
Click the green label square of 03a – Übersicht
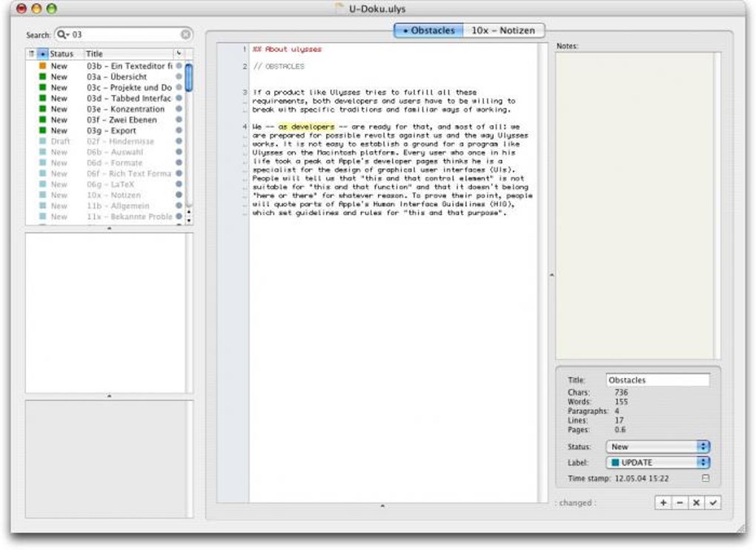(42, 76)
